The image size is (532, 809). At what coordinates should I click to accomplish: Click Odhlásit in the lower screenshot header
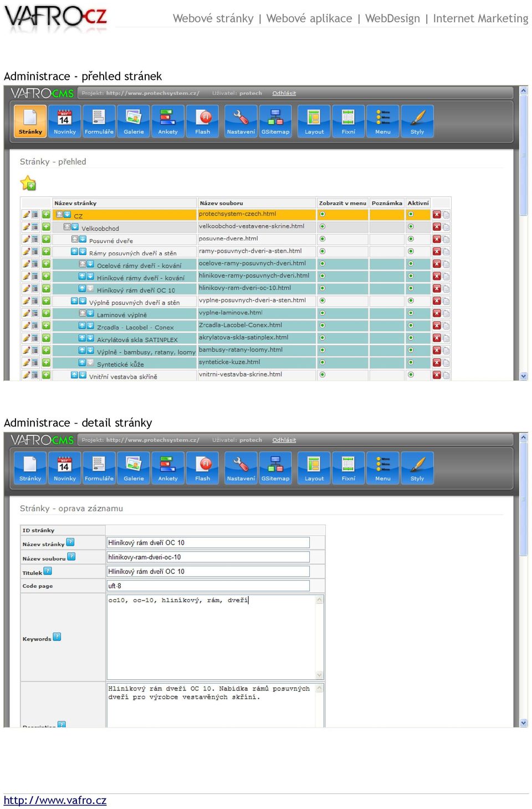point(284,440)
